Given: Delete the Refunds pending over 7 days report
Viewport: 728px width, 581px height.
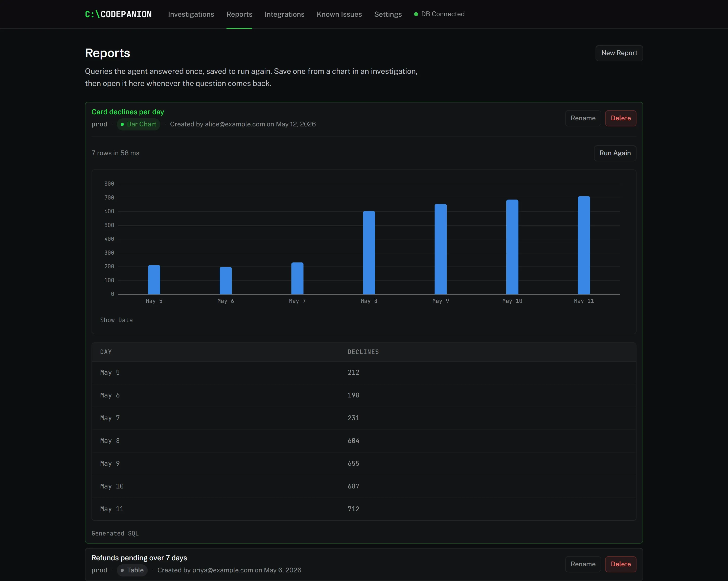Looking at the screenshot, I should (x=620, y=564).
